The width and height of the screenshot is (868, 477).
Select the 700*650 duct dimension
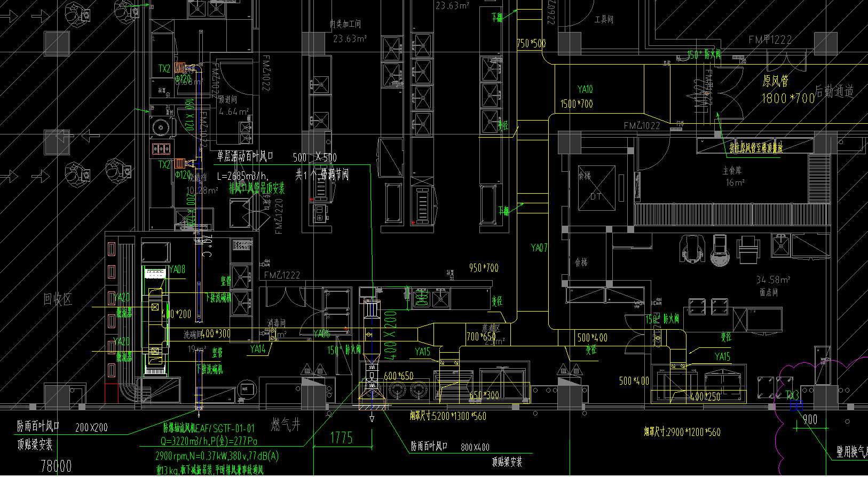click(481, 337)
